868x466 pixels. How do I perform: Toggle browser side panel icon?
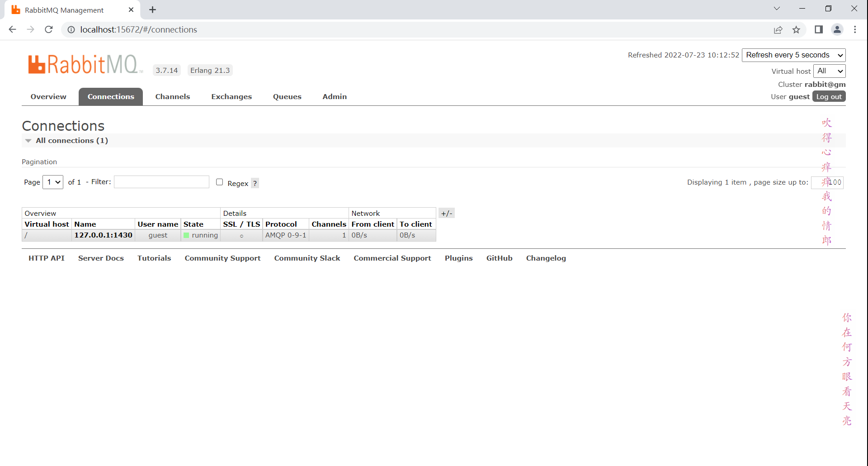tap(819, 29)
